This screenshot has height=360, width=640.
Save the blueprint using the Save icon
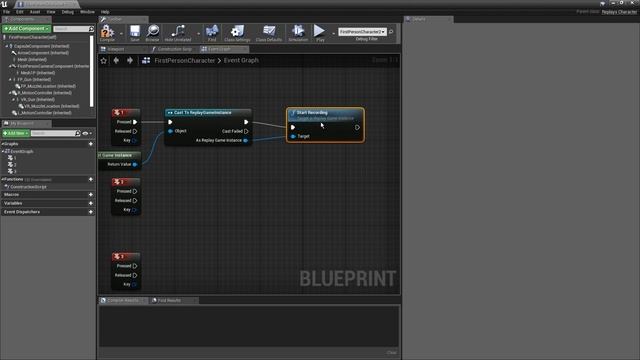(x=135, y=32)
